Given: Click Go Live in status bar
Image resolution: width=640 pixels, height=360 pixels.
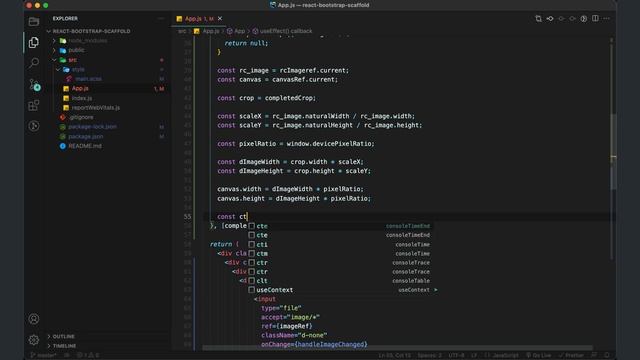Looking at the screenshot, I should 539,355.
